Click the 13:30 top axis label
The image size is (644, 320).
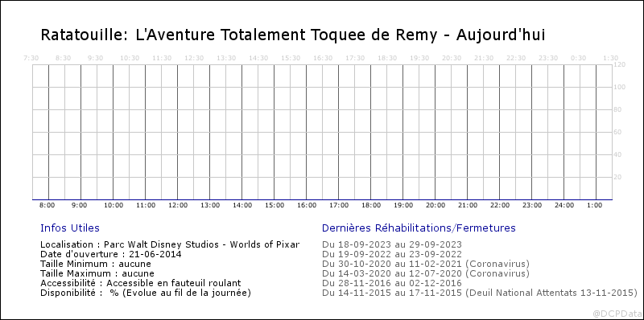pyautogui.click(x=226, y=58)
